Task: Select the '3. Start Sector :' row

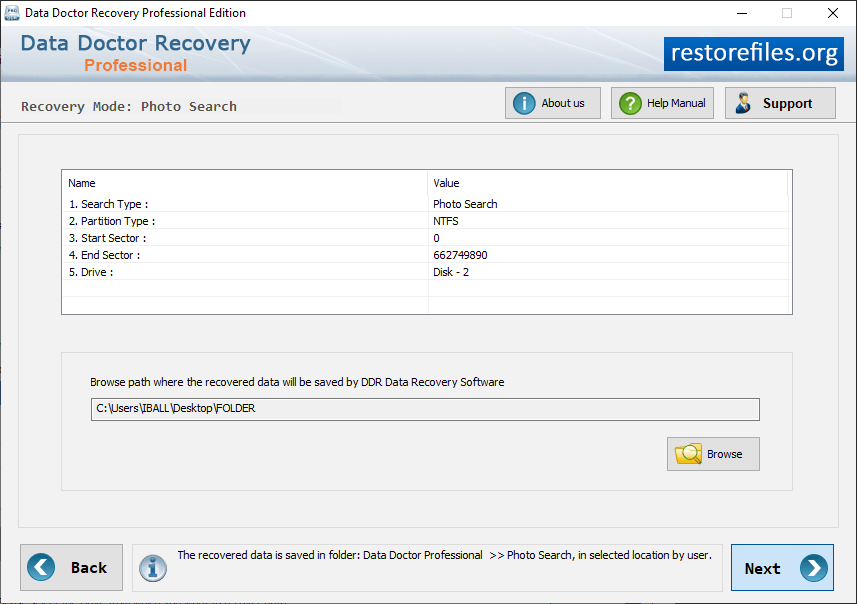Action: tap(426, 238)
